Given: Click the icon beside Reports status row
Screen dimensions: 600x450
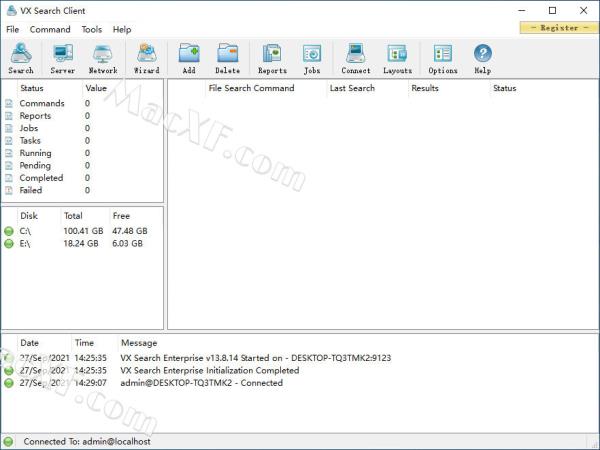Looking at the screenshot, I should (9, 116).
